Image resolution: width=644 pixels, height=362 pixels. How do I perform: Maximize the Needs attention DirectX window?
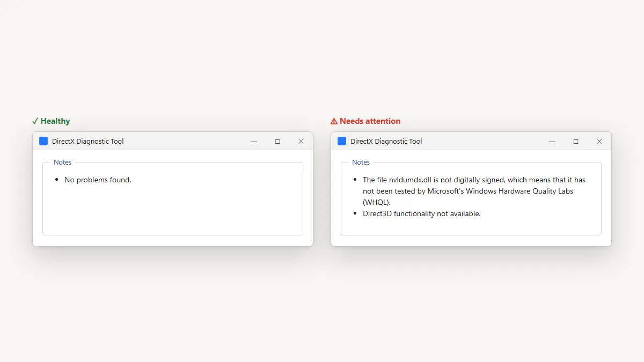pos(576,142)
